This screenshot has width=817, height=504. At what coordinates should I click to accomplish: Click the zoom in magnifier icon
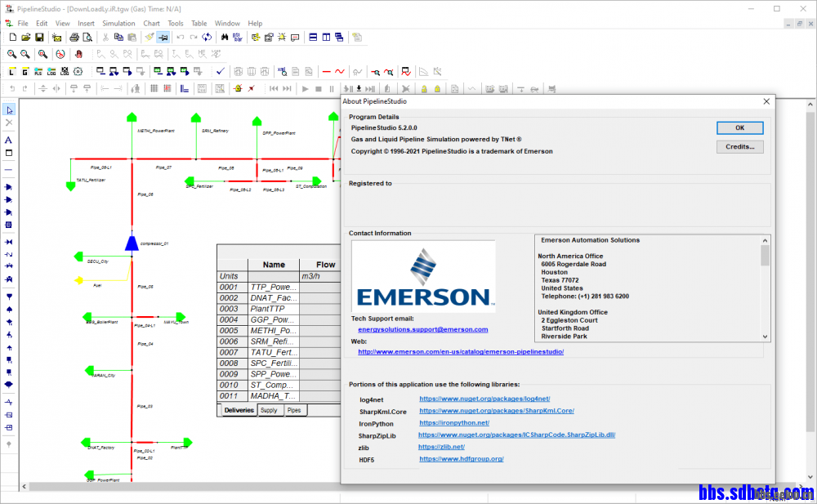11,54
